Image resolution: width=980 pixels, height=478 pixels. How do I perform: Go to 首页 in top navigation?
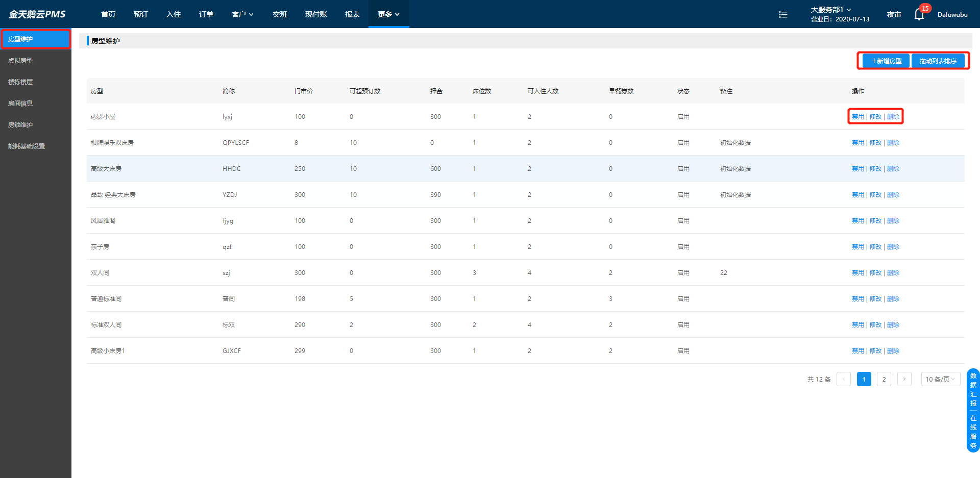[x=108, y=14]
